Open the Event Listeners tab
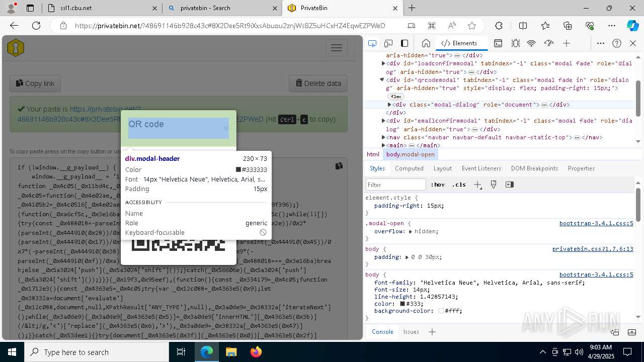 [x=481, y=168]
